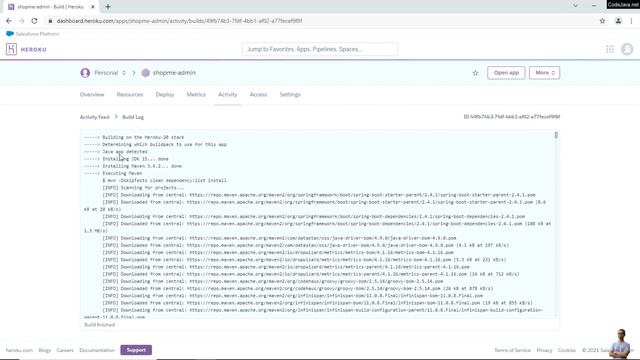Click the build ID text
This screenshot has width=640, height=360.
tap(511, 117)
